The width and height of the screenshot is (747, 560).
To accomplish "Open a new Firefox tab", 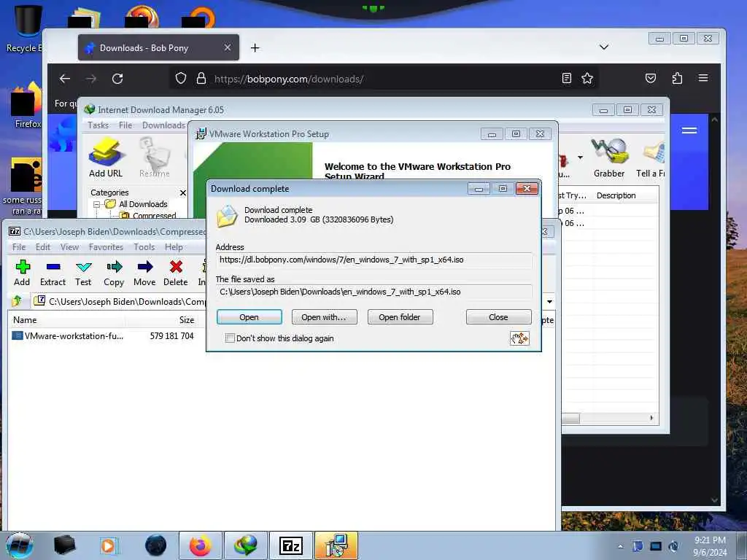I will point(255,47).
